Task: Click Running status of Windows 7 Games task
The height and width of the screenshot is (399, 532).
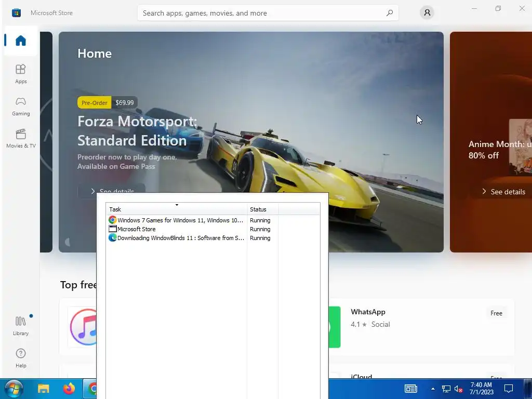Action: (260, 220)
